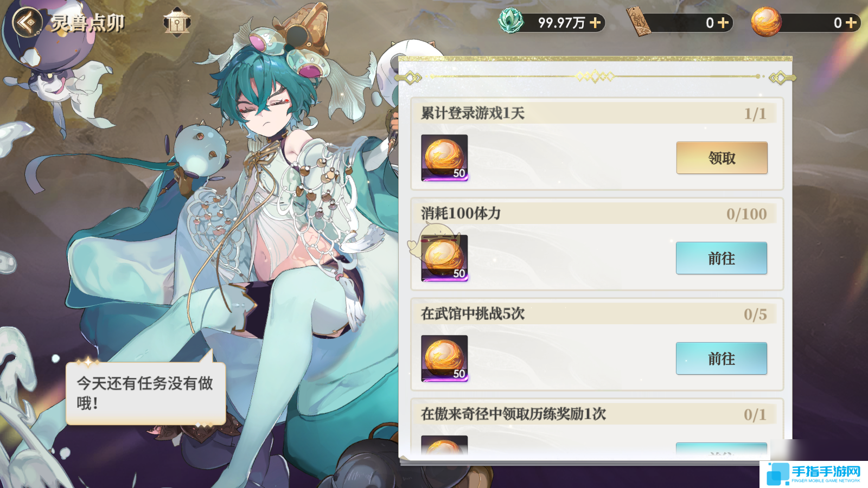Open the pavilion building icon
This screenshot has width=868, height=488.
coord(177,23)
